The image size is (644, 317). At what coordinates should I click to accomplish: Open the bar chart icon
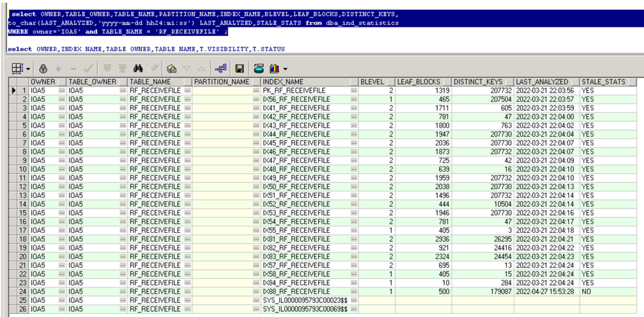pyautogui.click(x=274, y=69)
